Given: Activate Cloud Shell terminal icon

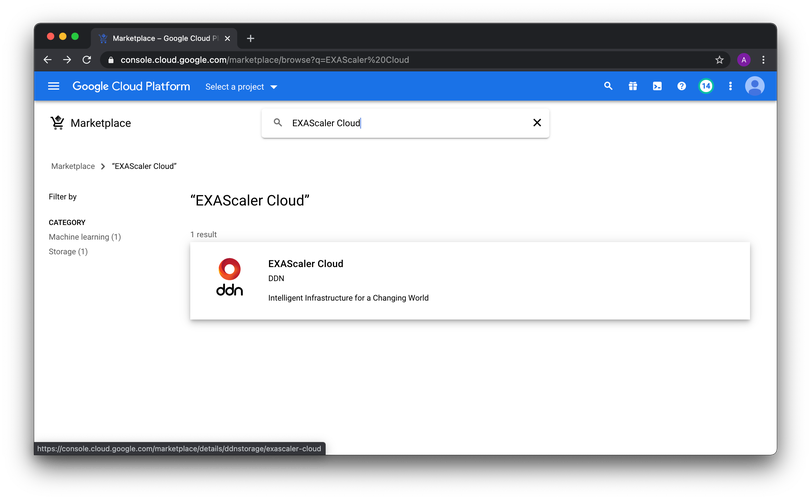Looking at the screenshot, I should tap(657, 86).
